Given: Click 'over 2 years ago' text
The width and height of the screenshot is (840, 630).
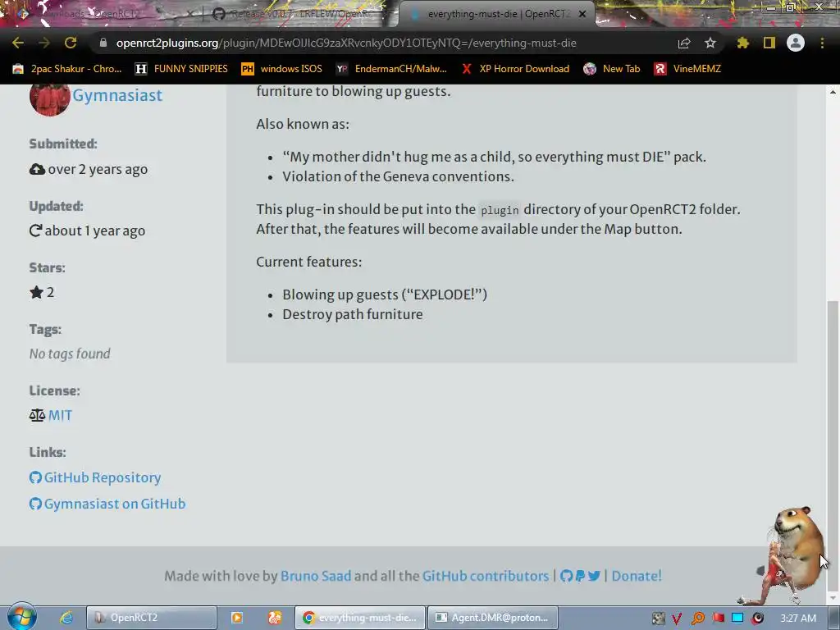Looking at the screenshot, I should coord(98,169).
